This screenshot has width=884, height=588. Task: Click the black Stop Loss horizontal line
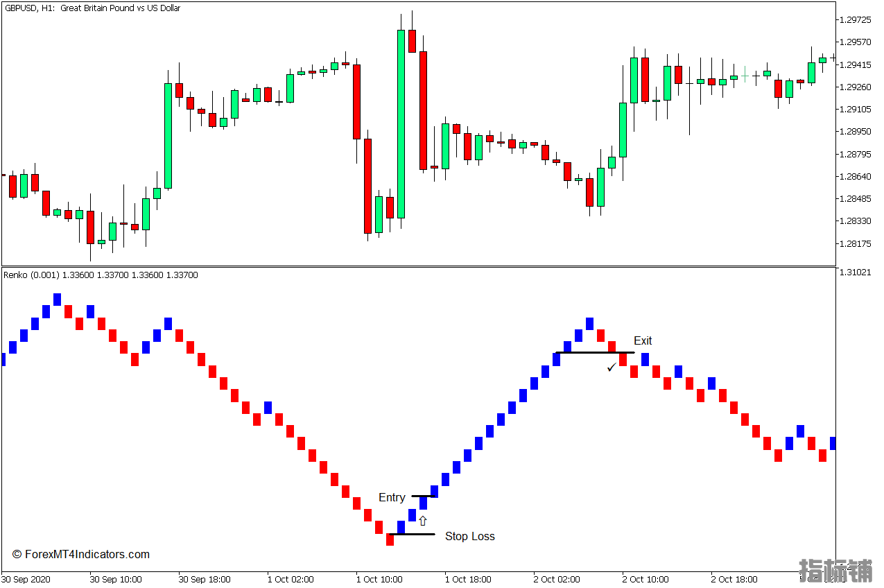click(x=411, y=534)
